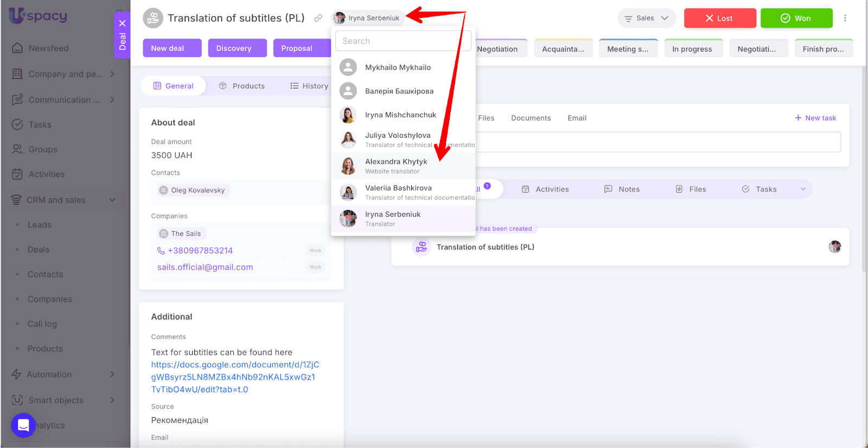Close the Deal side panel
868x448 pixels.
[122, 23]
